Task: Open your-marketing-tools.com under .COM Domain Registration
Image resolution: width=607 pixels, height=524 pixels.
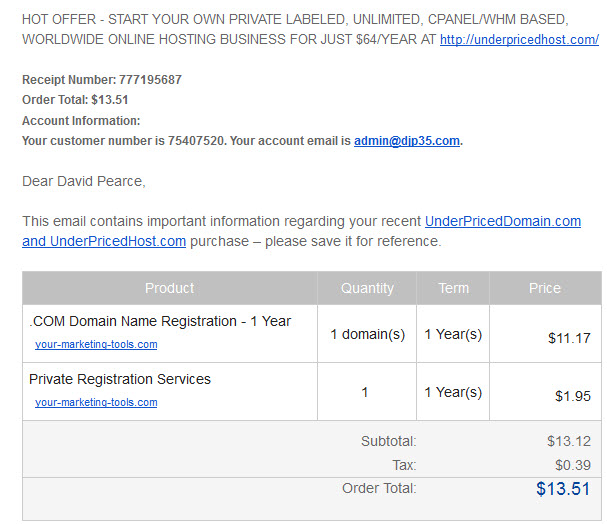Action: click(96, 344)
